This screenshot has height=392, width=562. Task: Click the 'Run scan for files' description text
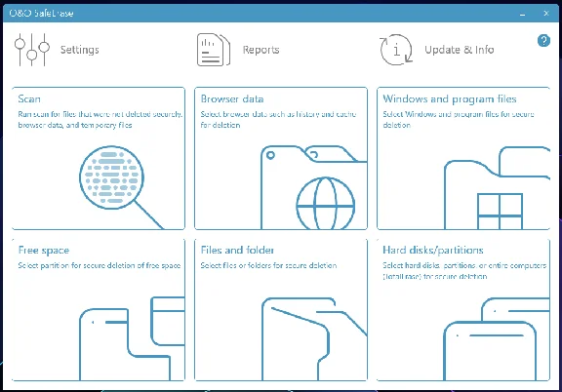pos(100,120)
